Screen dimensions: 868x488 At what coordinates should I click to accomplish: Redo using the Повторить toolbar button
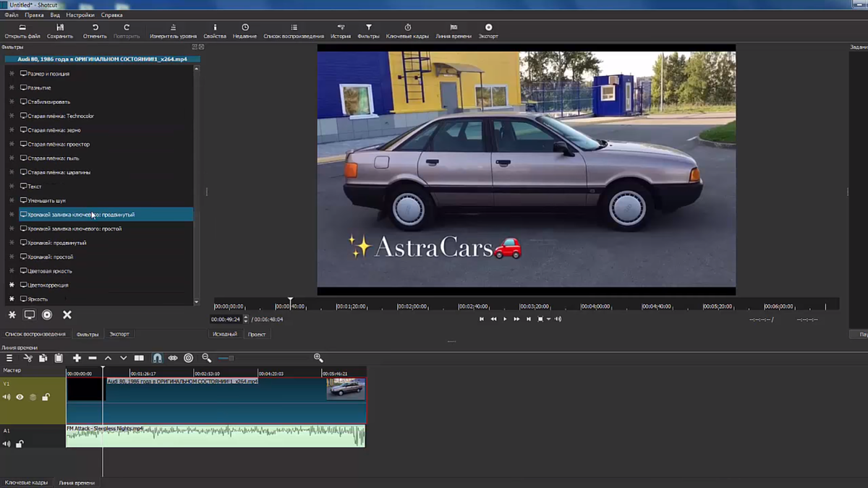tap(127, 31)
